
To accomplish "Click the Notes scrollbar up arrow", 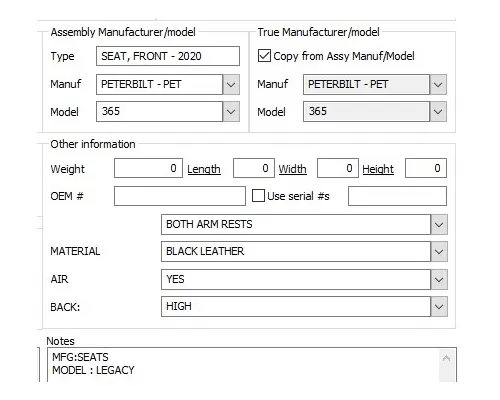I will point(447,358).
